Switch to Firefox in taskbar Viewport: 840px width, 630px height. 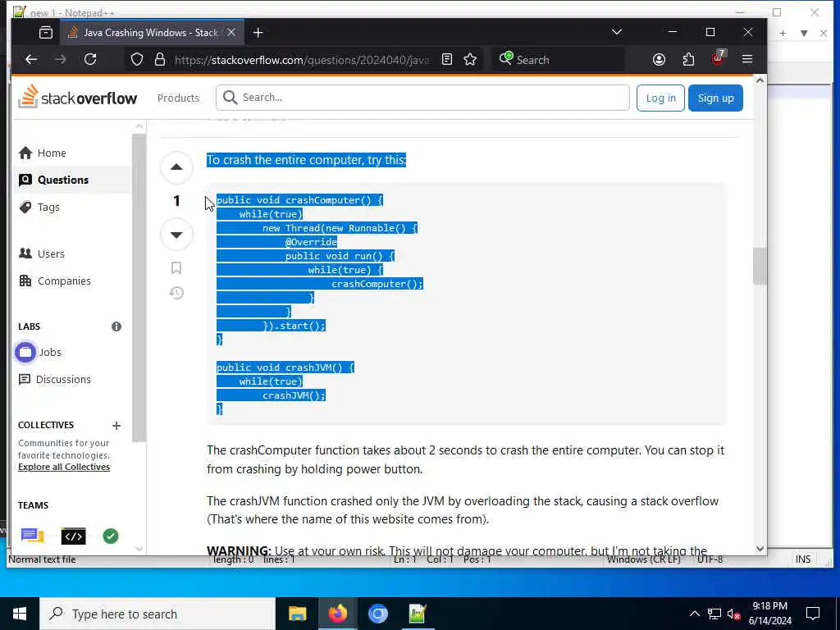(x=337, y=614)
